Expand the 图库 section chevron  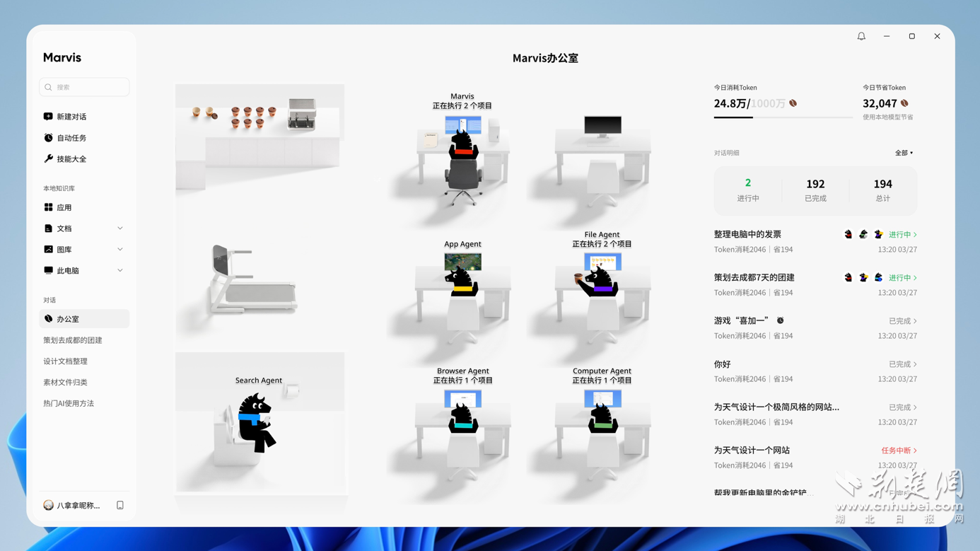pyautogui.click(x=120, y=250)
